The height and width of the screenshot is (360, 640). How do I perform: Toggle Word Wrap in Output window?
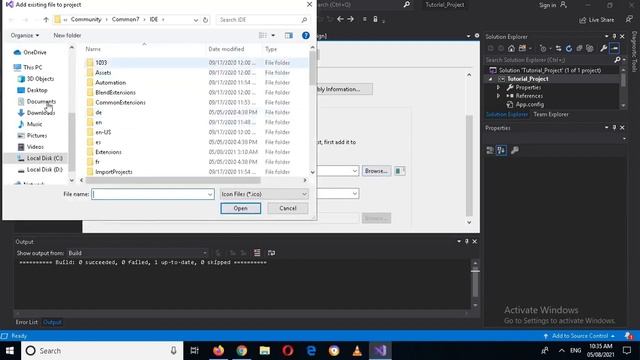click(x=271, y=253)
